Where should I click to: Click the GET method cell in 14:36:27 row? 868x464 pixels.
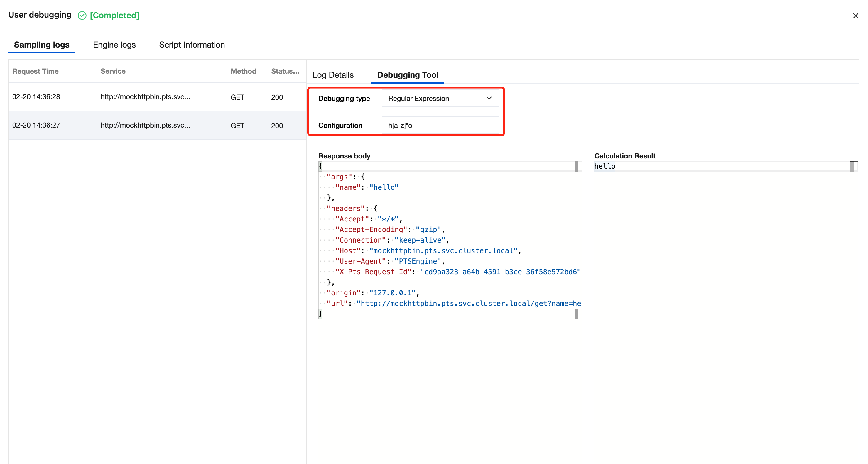click(x=237, y=126)
